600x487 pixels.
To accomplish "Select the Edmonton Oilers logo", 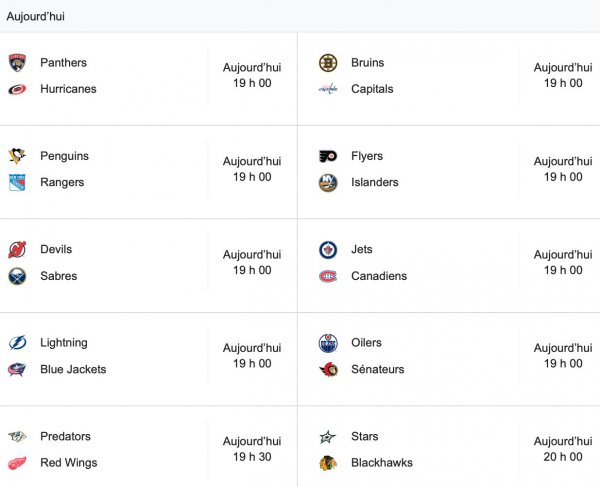I will (328, 343).
